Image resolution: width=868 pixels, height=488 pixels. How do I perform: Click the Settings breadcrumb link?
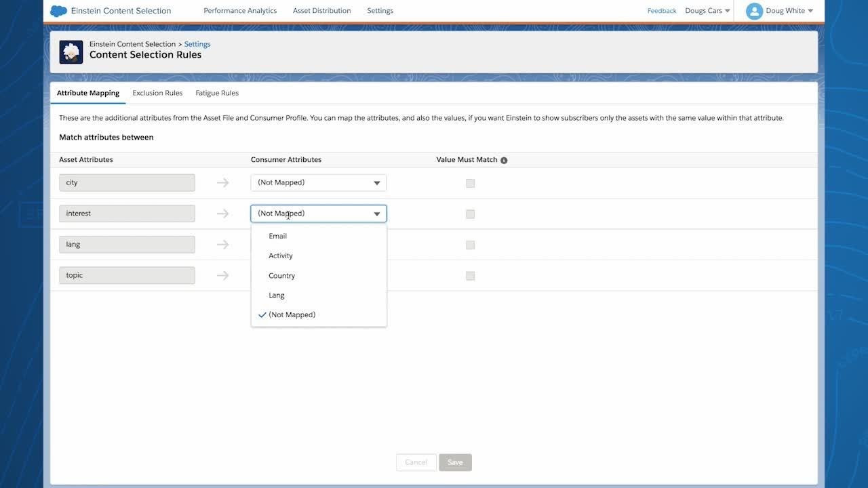[197, 44]
